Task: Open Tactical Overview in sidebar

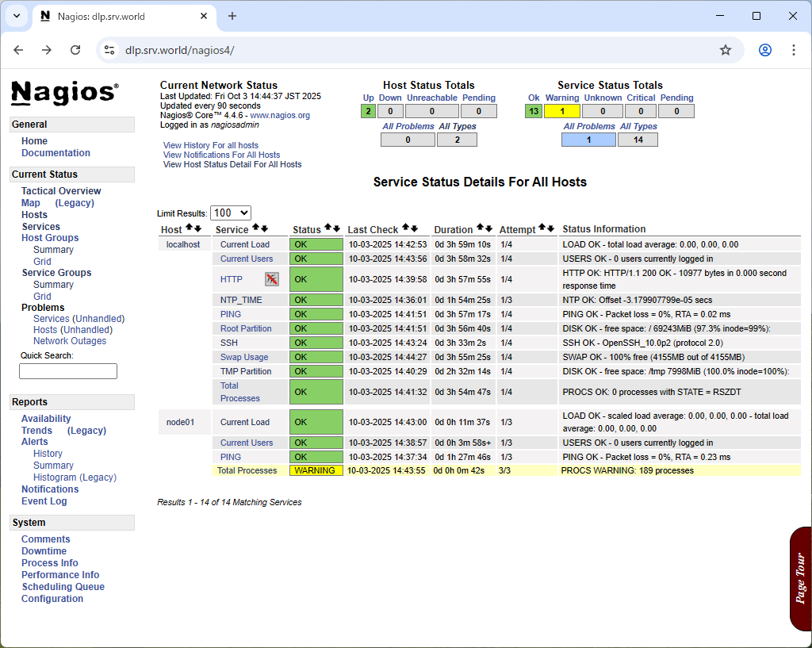Action: click(61, 191)
